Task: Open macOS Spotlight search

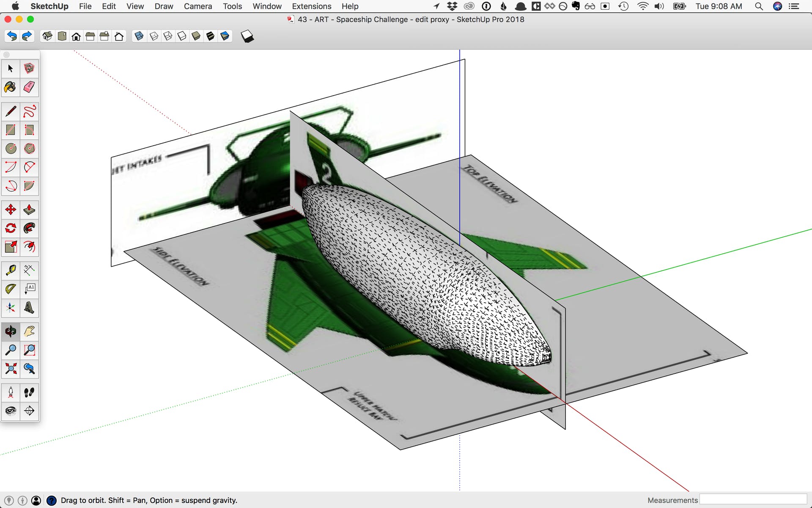Action: pos(759,6)
